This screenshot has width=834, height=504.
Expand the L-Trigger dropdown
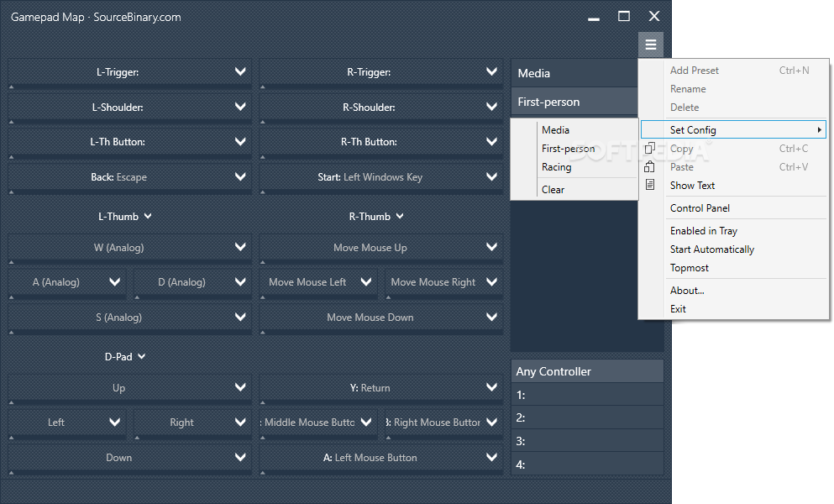point(241,72)
